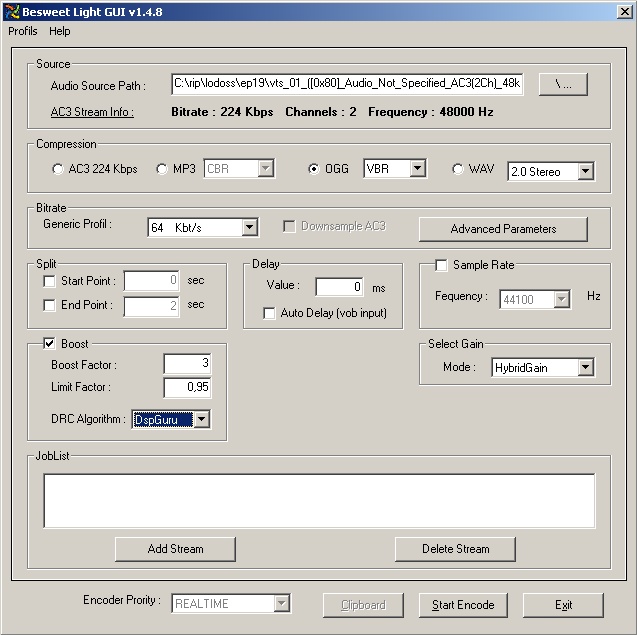This screenshot has width=637, height=635.
Task: Click the Boost Factor field
Action: 187,363
